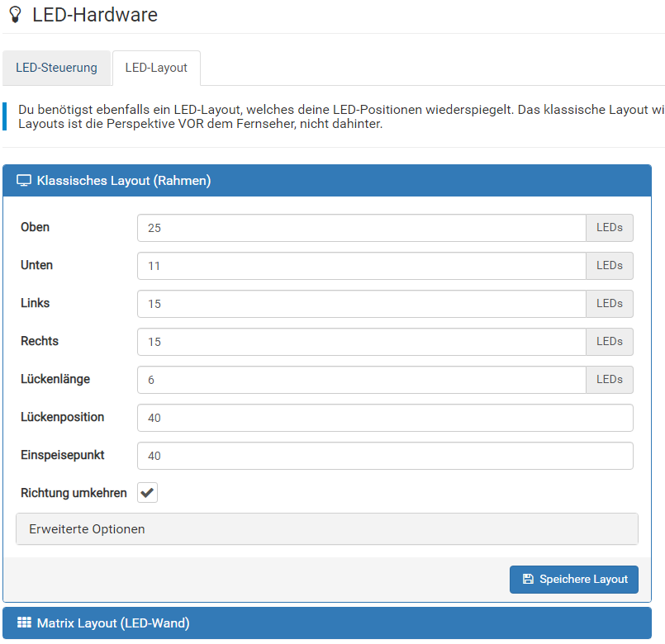Screen dimensions: 665x644
Task: Expand the Erweiterte Optionen section
Action: [87, 529]
